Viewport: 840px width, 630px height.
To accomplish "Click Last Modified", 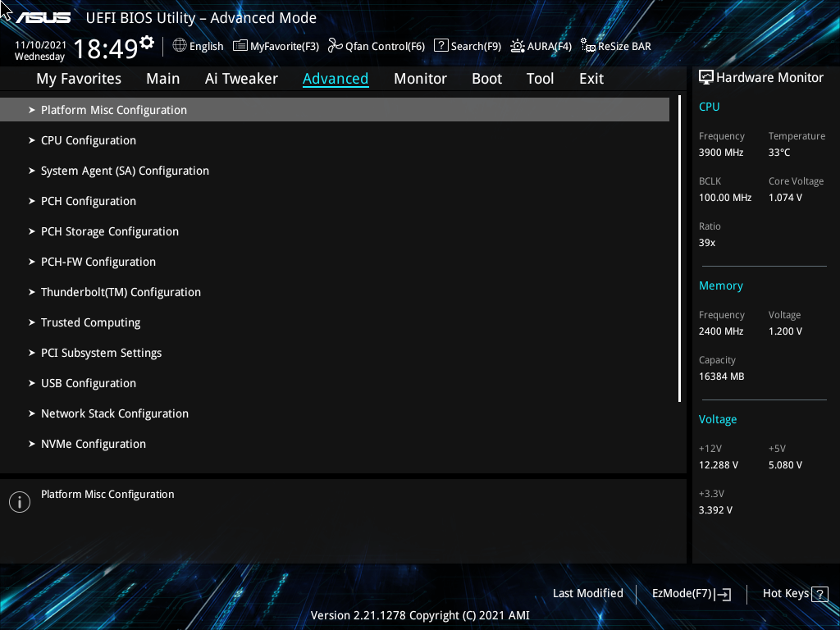I will pos(587,594).
